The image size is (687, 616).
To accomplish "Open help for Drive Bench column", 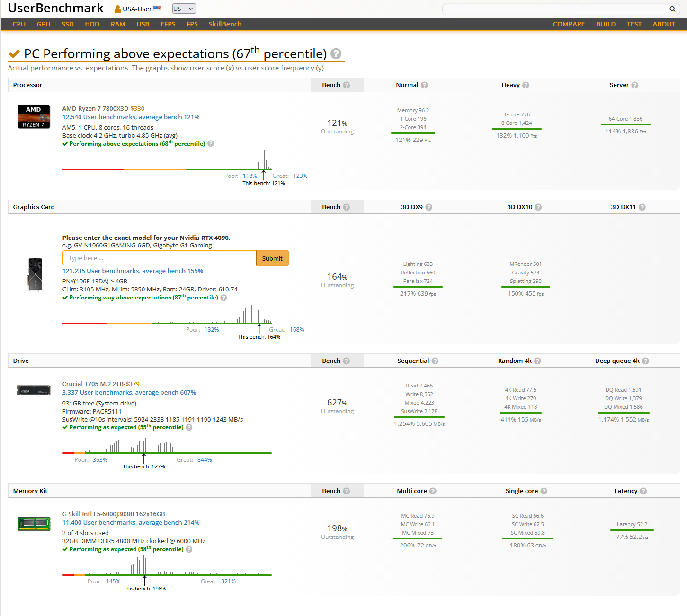I will (x=347, y=361).
